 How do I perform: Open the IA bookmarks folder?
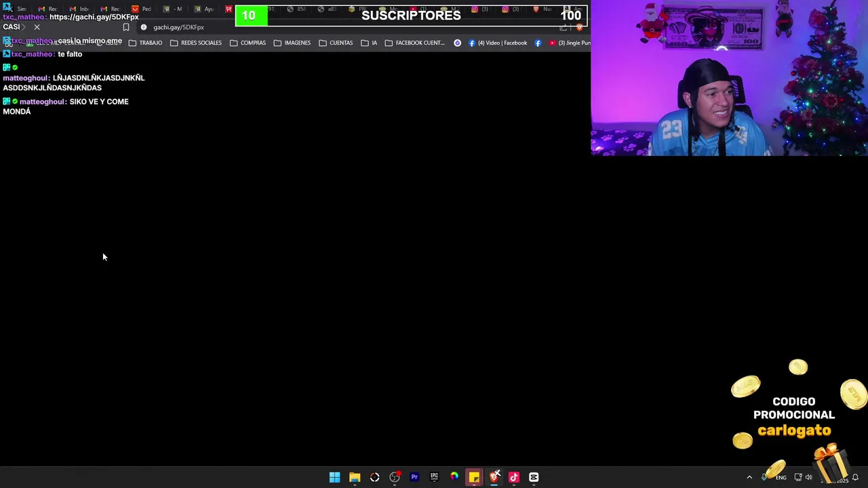coord(369,43)
